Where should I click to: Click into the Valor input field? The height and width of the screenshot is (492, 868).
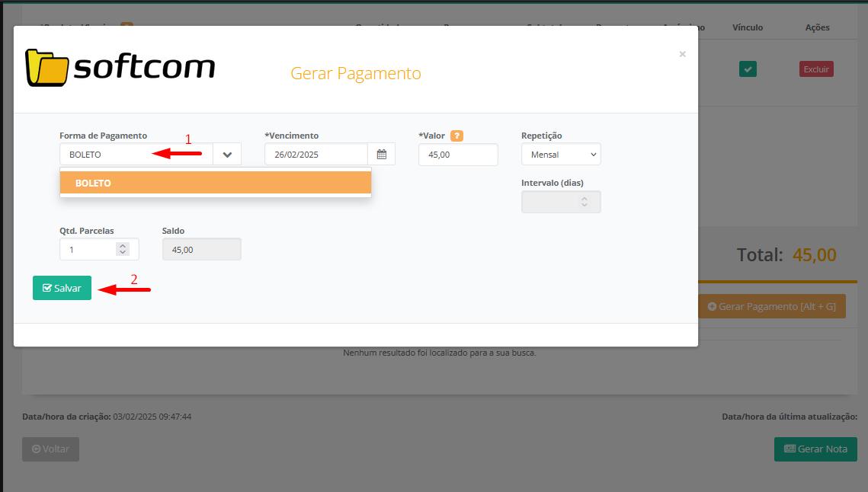[x=457, y=155]
